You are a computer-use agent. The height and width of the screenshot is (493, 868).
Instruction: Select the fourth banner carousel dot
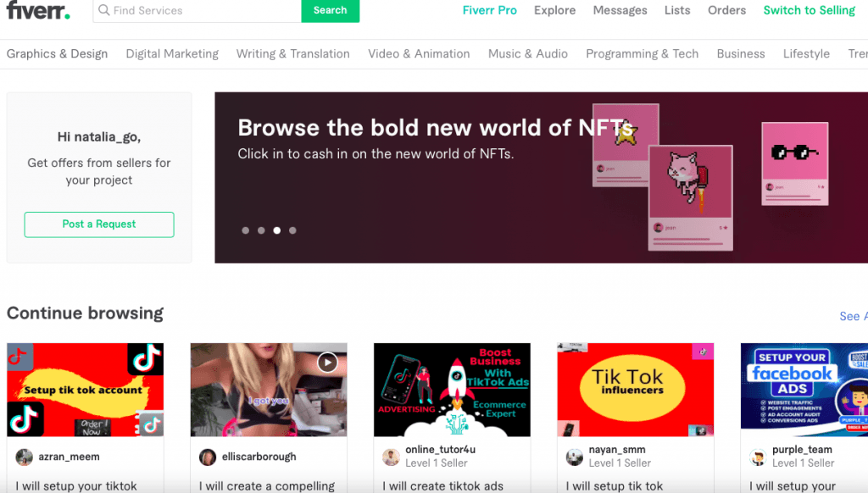click(292, 230)
